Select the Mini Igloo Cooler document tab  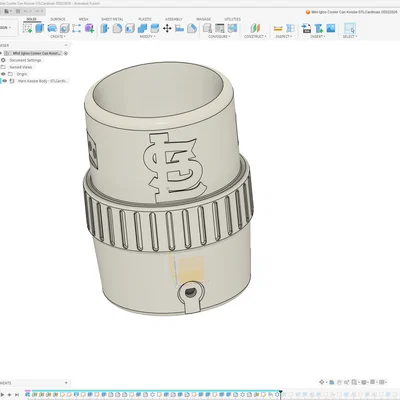point(352,12)
